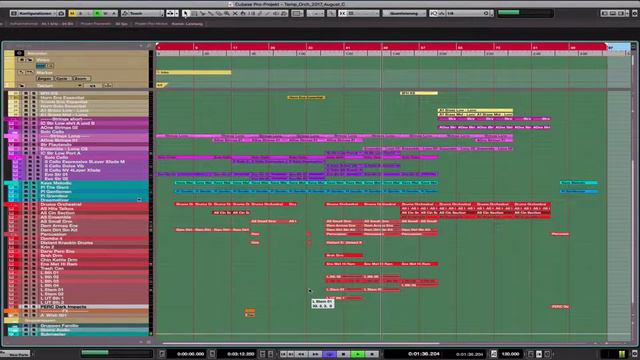Click the Projekt-Framerate entry in the status line
Image resolution: width=640 pixels, height=360 pixels.
coord(104,24)
